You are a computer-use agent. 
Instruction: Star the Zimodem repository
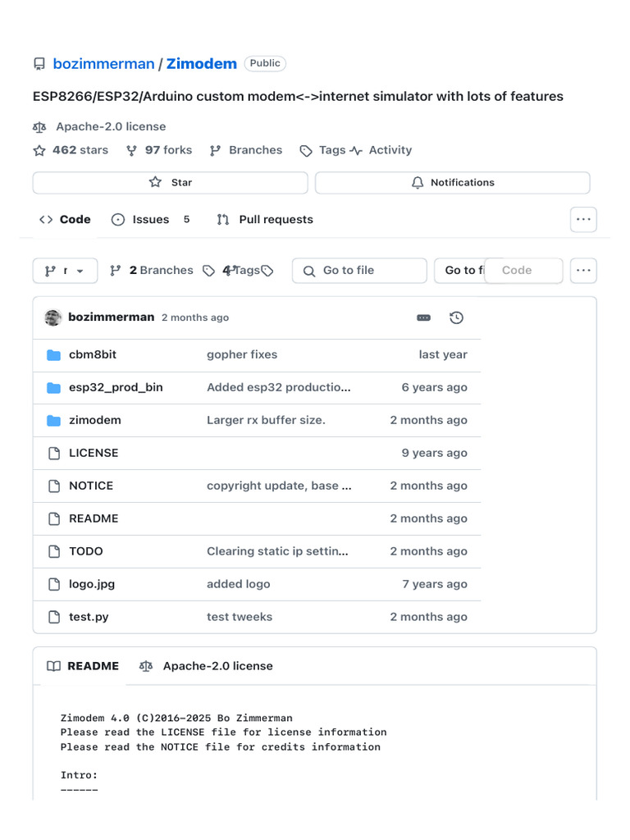click(171, 183)
